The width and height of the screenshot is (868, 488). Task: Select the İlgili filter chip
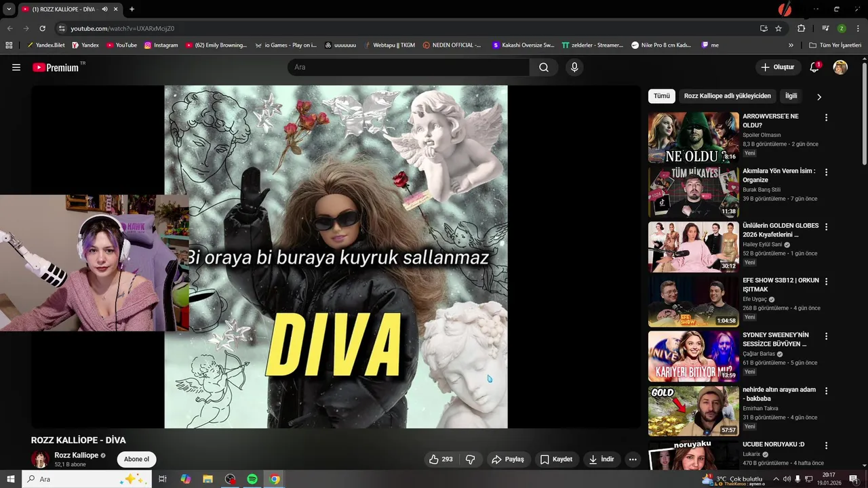point(791,96)
